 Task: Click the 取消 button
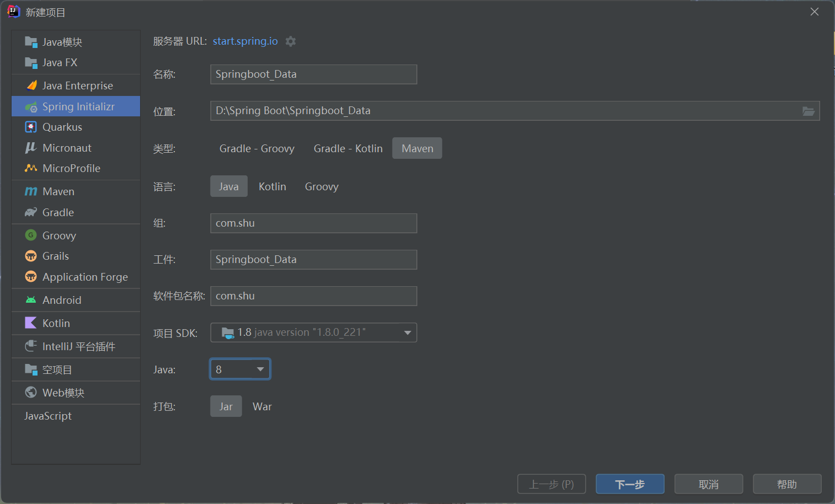coord(709,484)
